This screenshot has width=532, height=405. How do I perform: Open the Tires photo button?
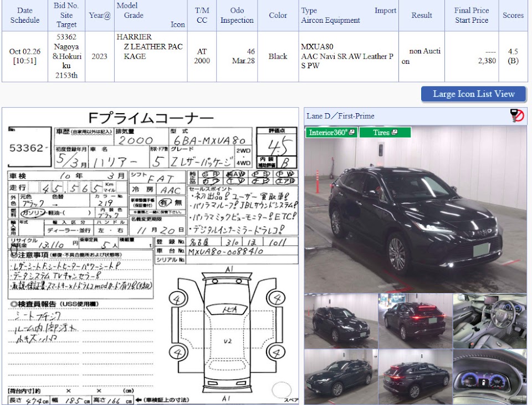point(385,133)
